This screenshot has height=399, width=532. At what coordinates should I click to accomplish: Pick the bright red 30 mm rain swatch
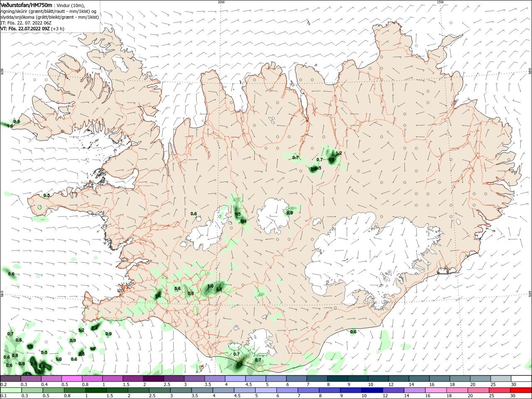[521, 390]
